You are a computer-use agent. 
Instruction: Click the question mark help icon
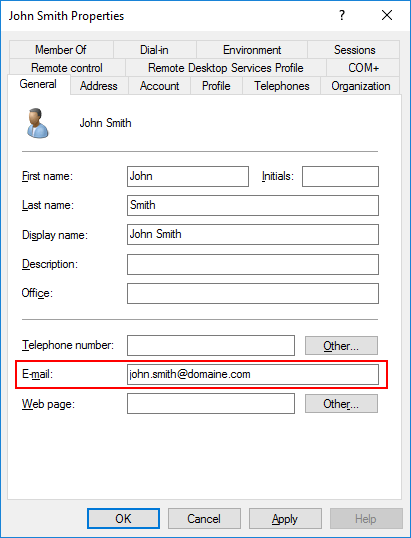[342, 15]
